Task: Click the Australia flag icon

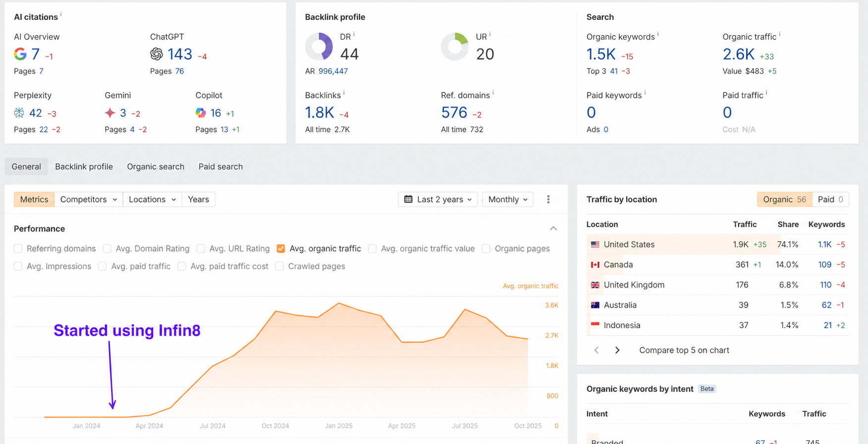Action: (x=595, y=305)
